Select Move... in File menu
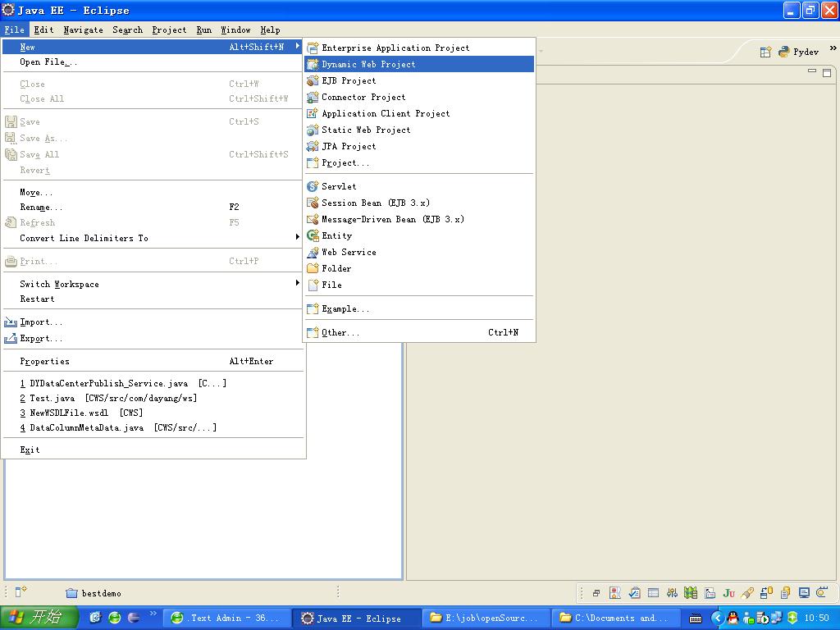Screen dimensions: 840x630 click(153, 192)
